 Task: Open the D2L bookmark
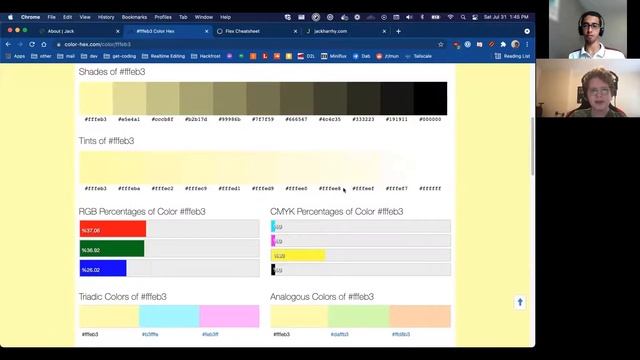coord(306,56)
